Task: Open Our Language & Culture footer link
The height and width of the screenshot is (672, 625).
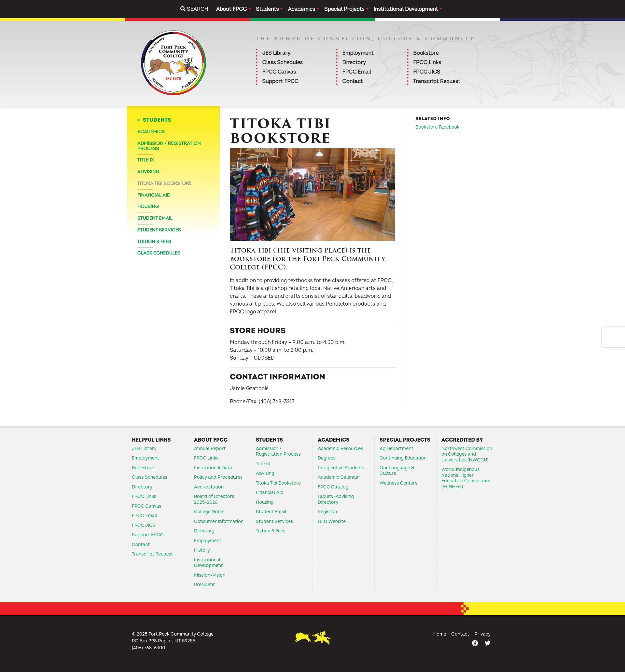Action: [396, 471]
